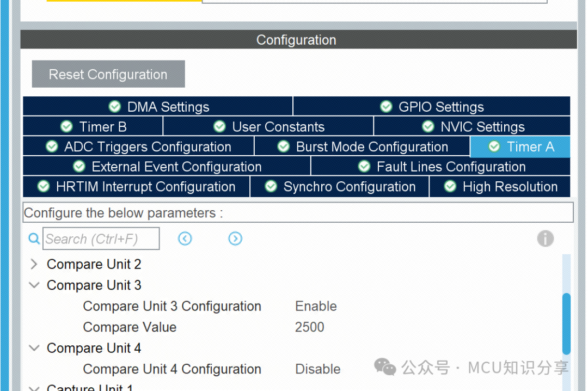Switch to the User Constants tab
Screen dimensions: 588x391
click(268, 126)
